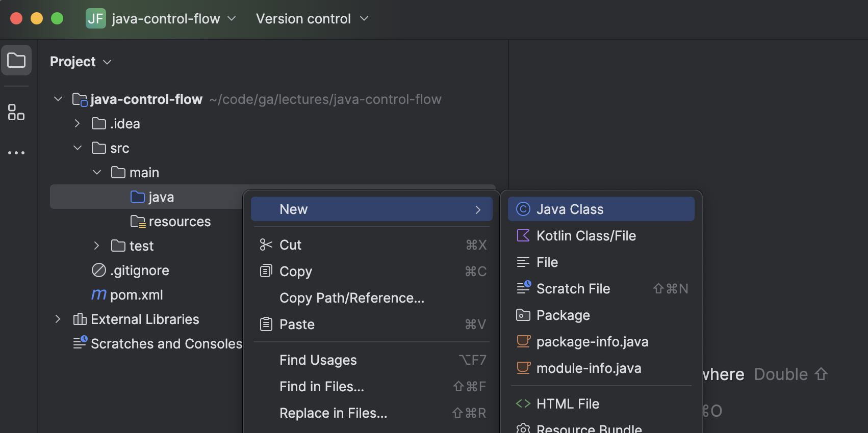Click the Package folder icon in submenu
This screenshot has height=433, width=868.
click(x=523, y=315)
